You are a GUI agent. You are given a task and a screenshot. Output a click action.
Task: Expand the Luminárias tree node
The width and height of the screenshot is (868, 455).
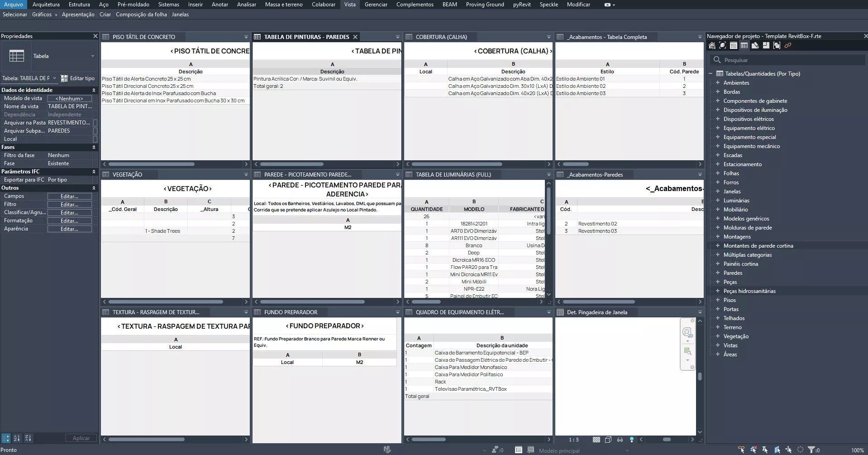click(x=718, y=201)
